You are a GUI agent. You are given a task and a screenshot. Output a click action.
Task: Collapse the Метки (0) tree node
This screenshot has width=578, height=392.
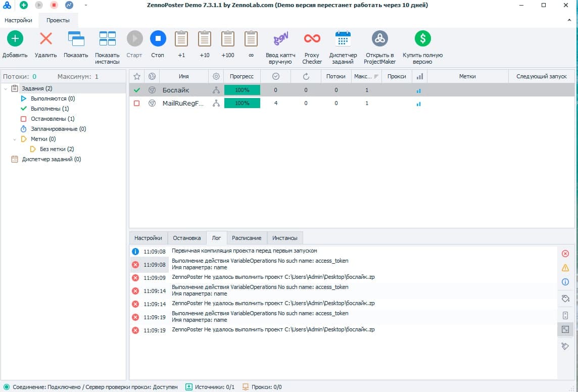pos(15,139)
